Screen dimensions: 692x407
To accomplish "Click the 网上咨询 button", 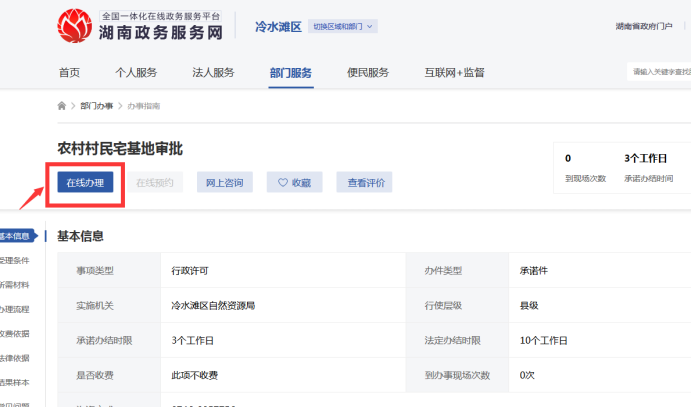I will coord(223,182).
